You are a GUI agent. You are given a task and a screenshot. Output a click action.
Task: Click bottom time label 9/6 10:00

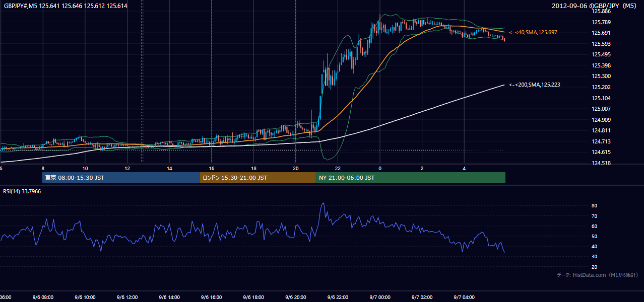pyautogui.click(x=85, y=297)
